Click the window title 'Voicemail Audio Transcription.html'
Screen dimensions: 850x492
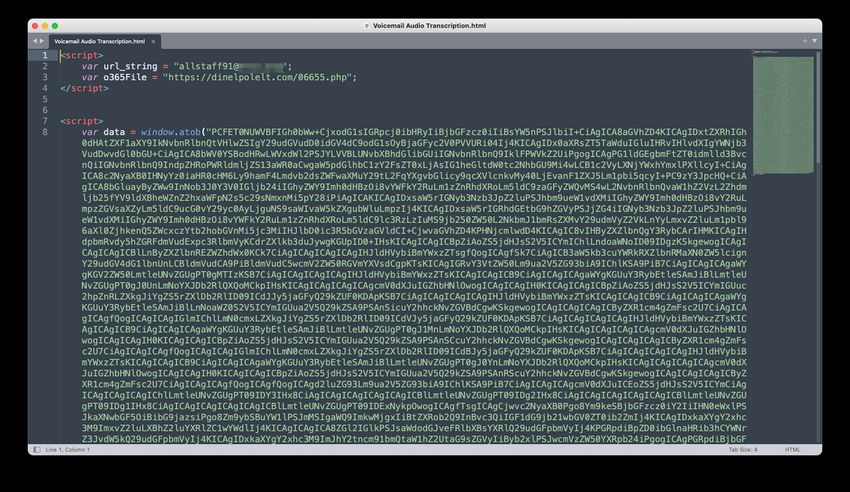(x=429, y=25)
